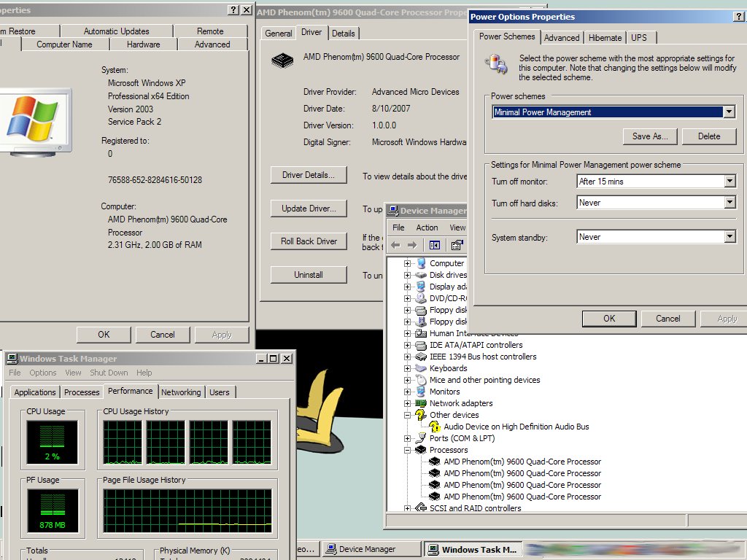747x560 pixels.
Task: Expand the Ports (COM & LPT) node
Action: 407,438
